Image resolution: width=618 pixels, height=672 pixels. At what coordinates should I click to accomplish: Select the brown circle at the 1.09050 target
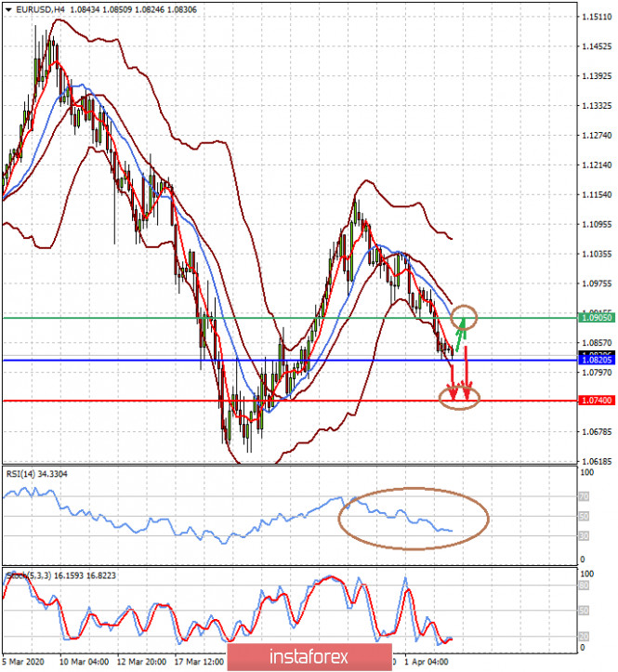[x=464, y=317]
